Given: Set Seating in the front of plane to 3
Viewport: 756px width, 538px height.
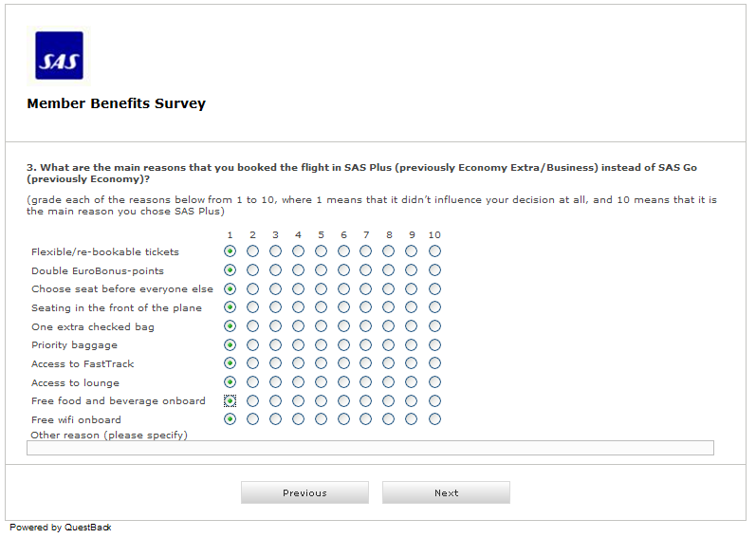Looking at the screenshot, I should pyautogui.click(x=275, y=307).
